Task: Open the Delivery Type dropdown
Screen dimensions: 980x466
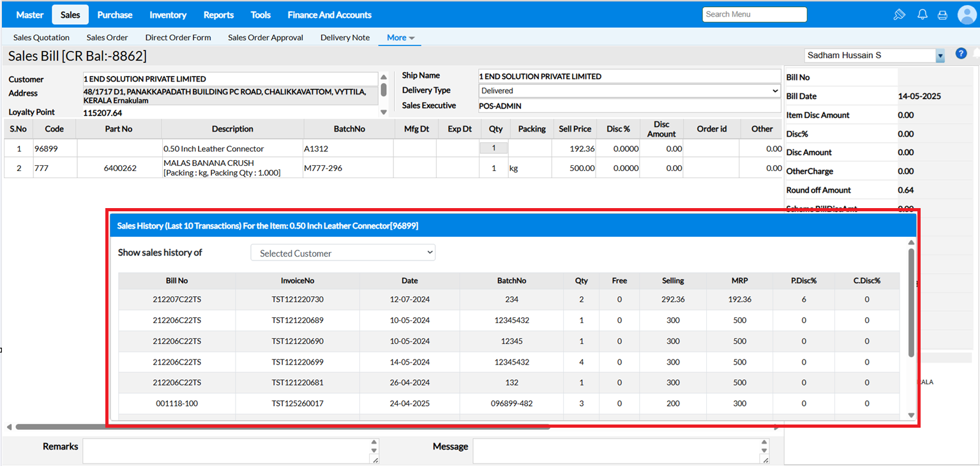Action: [629, 91]
